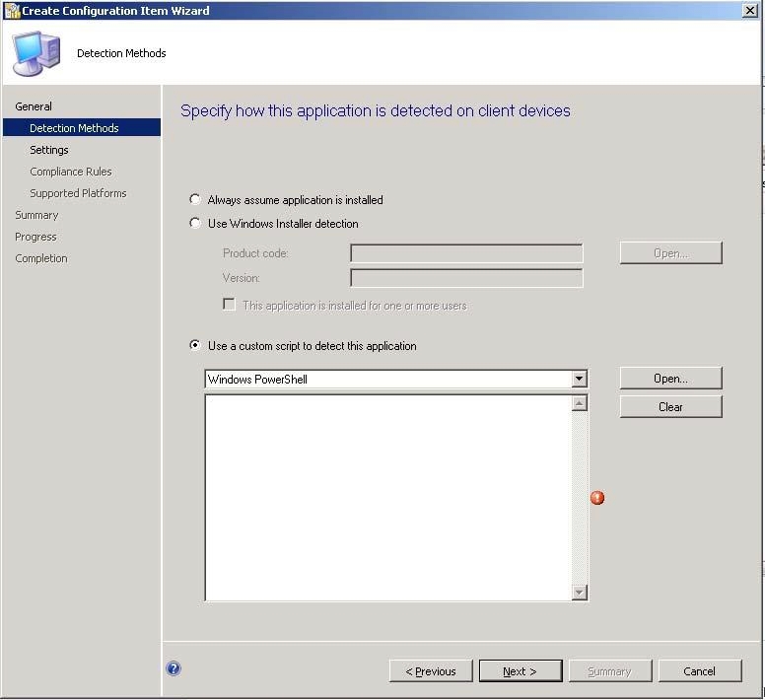Click the blue help question mark icon
Screen dimensions: 765x700
click(x=174, y=668)
